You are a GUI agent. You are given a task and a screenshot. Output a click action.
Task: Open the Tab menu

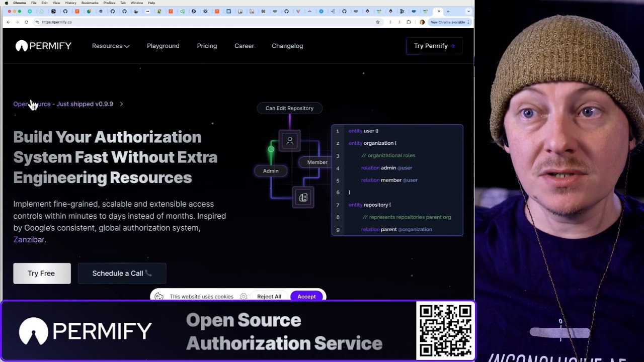pyautogui.click(x=123, y=3)
